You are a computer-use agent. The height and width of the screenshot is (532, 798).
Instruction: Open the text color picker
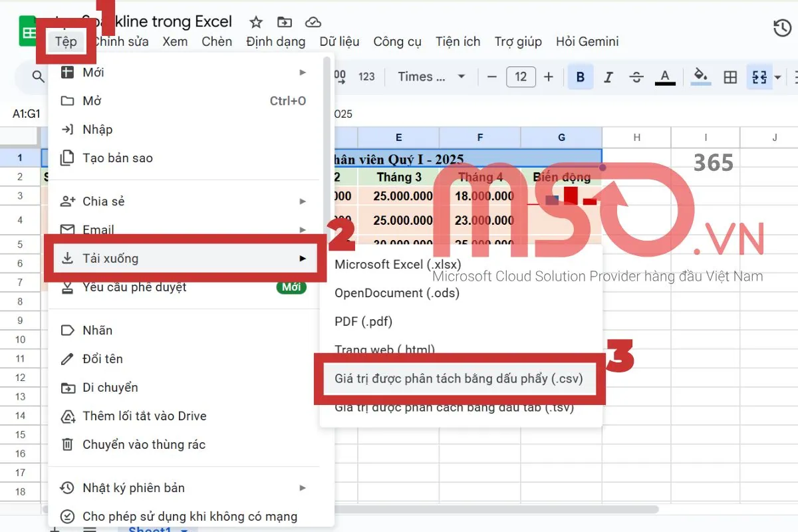(x=665, y=76)
